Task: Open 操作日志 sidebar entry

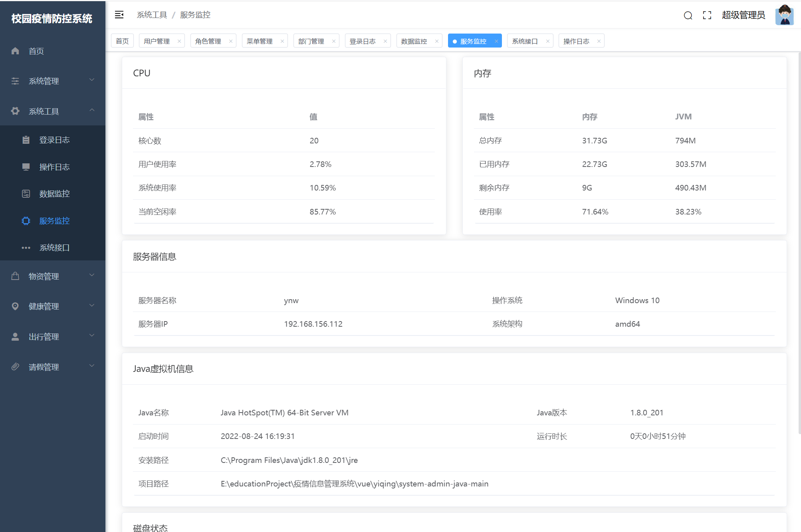Action: click(54, 167)
